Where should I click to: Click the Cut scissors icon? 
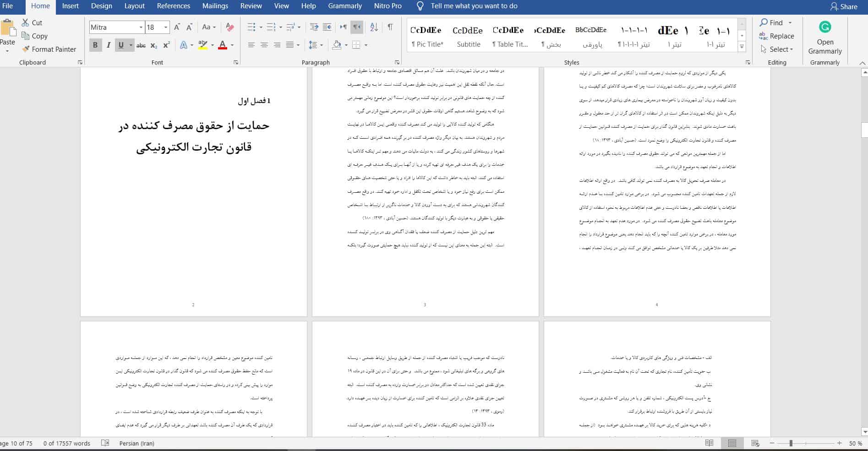pyautogui.click(x=26, y=22)
